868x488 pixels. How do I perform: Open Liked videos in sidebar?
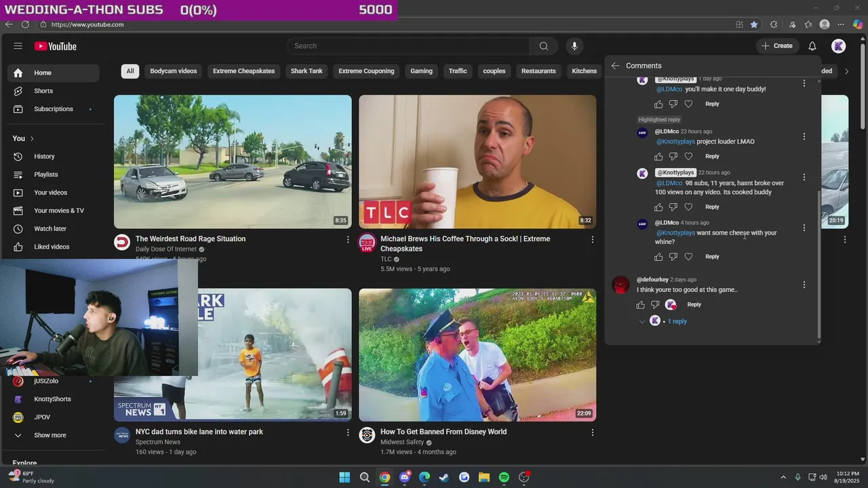click(x=54, y=247)
